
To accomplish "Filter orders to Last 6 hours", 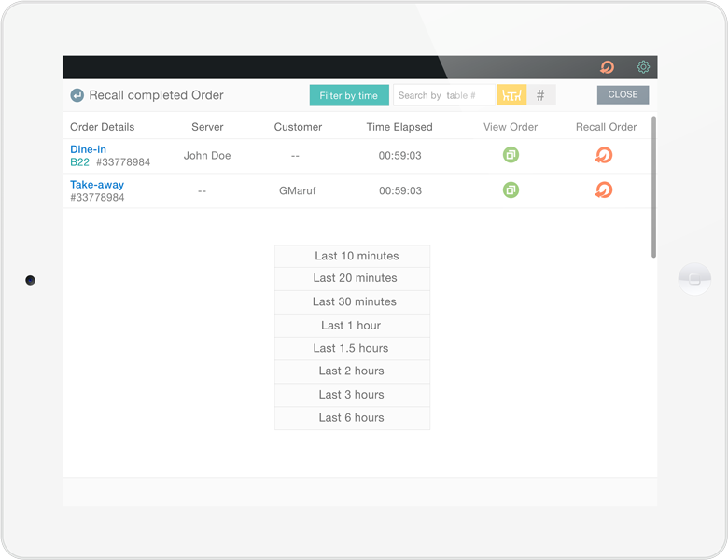I will tap(352, 418).
